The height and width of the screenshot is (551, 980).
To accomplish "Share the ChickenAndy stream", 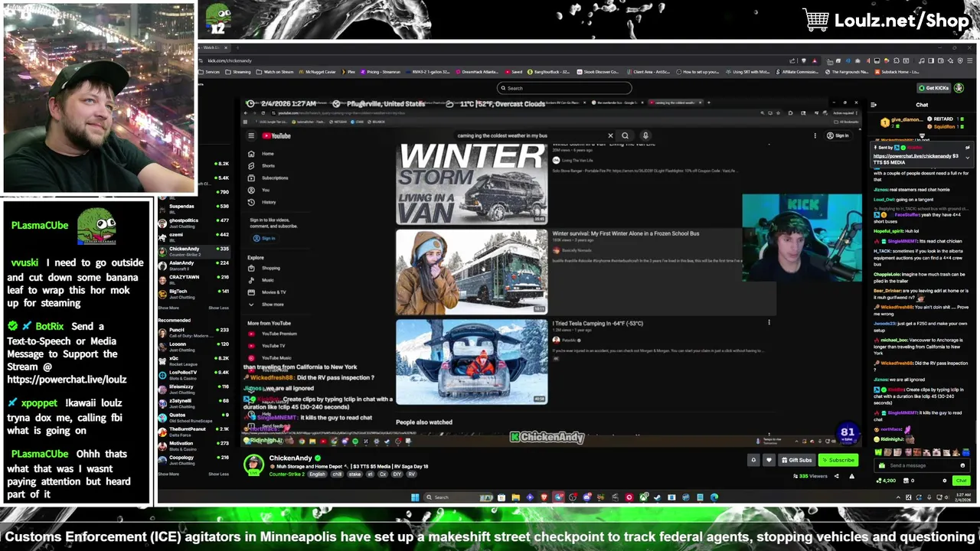I will coord(836,476).
